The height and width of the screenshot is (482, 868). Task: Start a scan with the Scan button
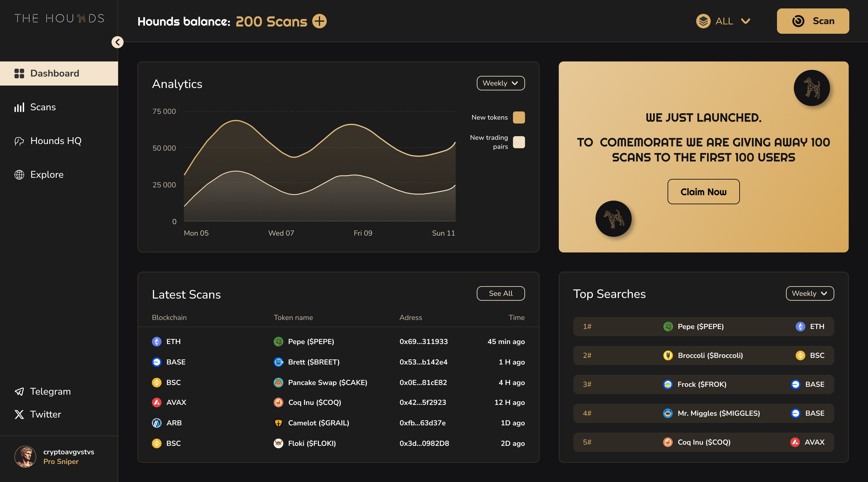[813, 21]
